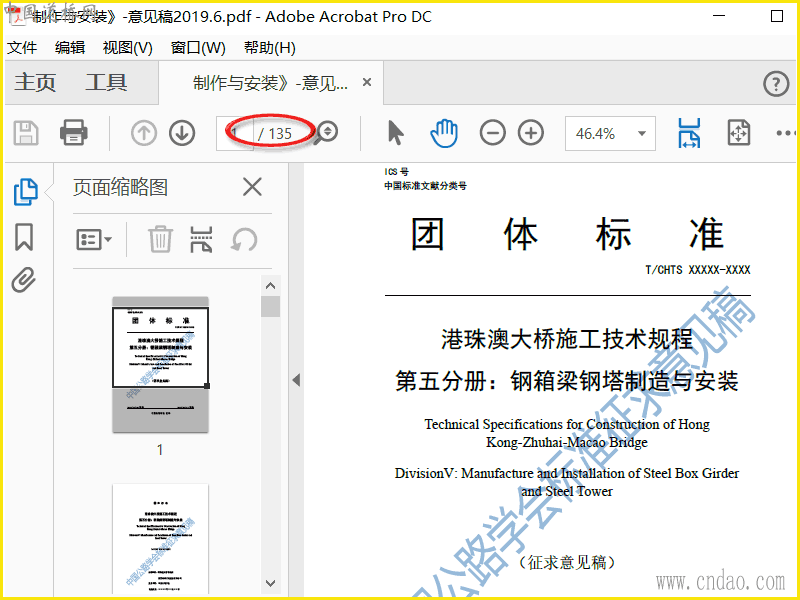Open the find text magnifier tool

[x=327, y=133]
